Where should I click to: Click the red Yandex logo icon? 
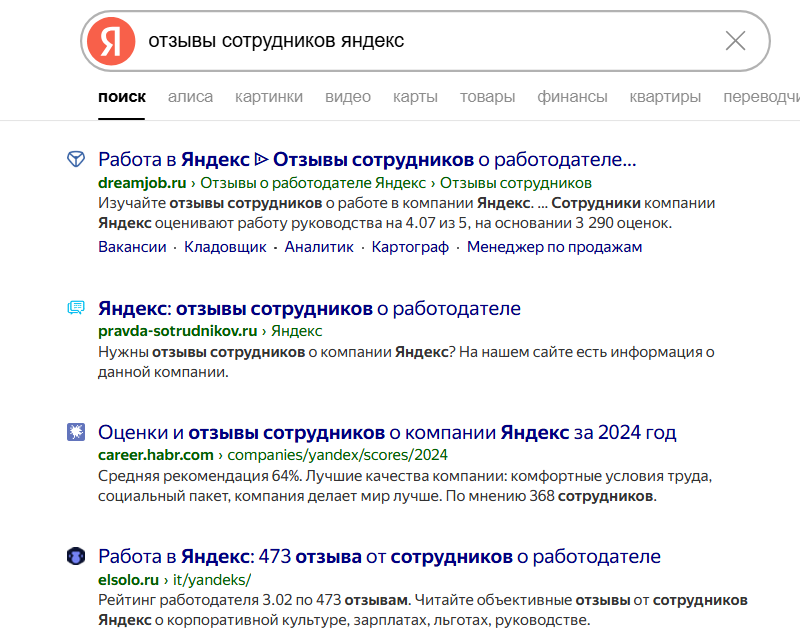pyautogui.click(x=111, y=41)
